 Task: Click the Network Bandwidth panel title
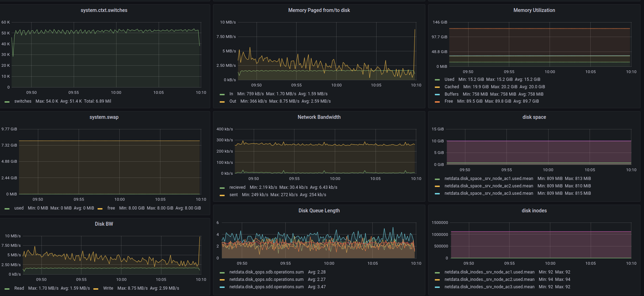[319, 117]
